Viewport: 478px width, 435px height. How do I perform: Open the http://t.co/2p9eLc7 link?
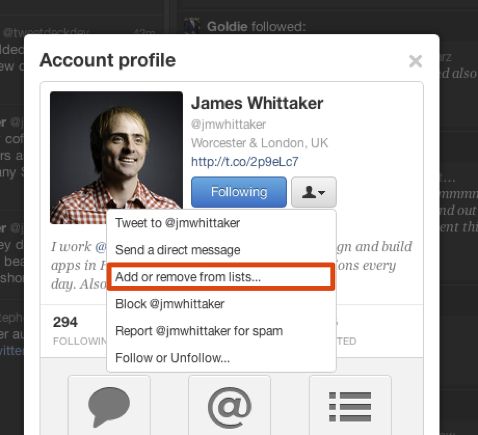click(x=244, y=162)
